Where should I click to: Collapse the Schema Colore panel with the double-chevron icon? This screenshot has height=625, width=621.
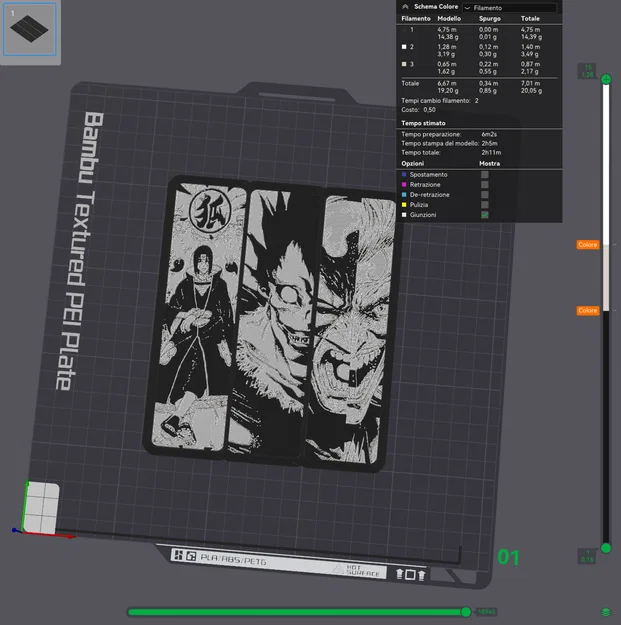pyautogui.click(x=405, y=7)
